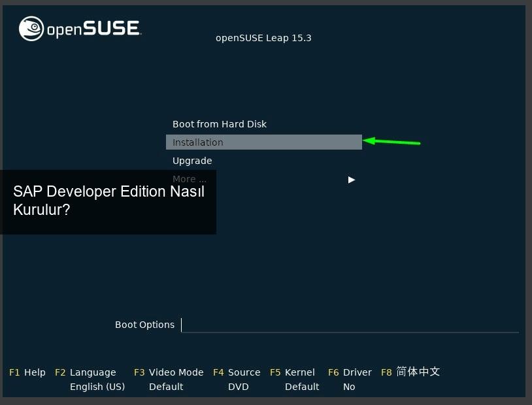Open the F3 Video Mode options

tap(169, 372)
